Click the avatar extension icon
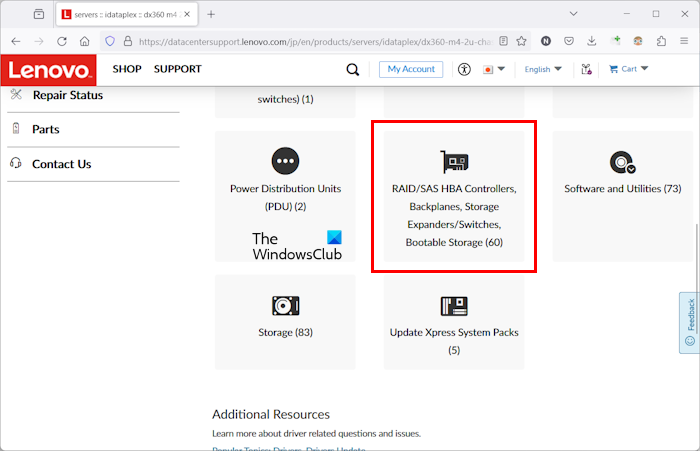Screen dimensions: 700x451 pyautogui.click(x=638, y=42)
